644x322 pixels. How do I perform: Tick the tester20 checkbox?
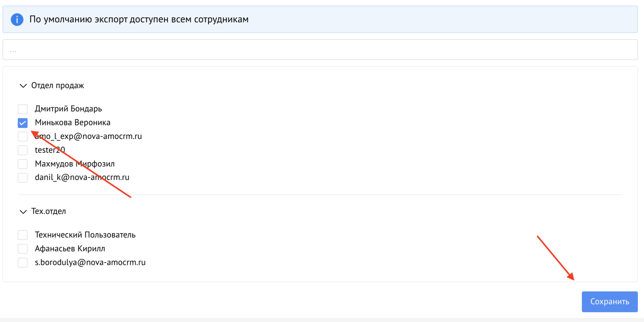click(23, 150)
